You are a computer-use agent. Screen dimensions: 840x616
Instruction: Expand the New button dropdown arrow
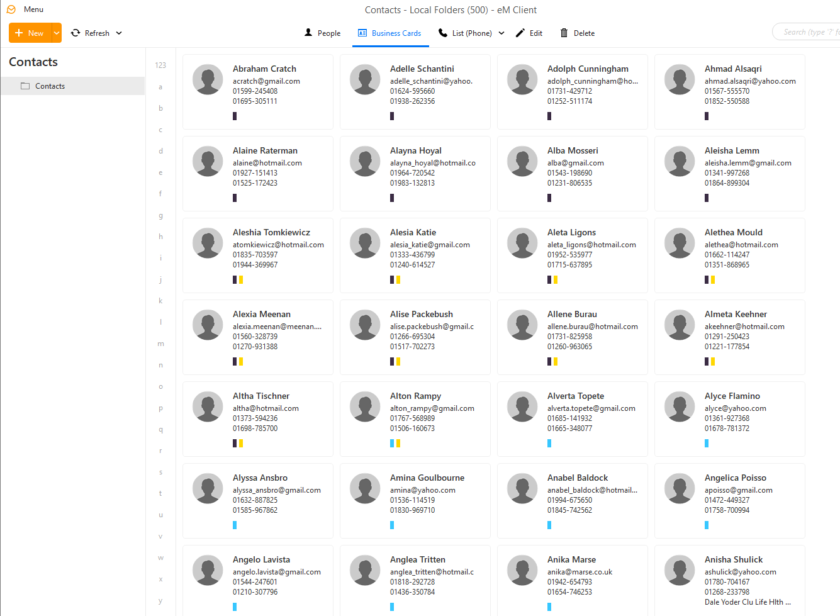click(57, 33)
